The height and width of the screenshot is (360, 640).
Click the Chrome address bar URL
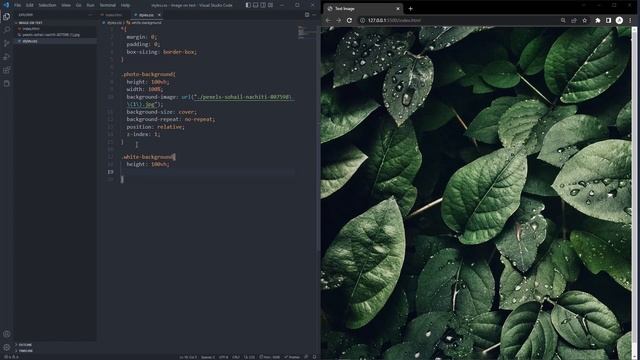394,20
